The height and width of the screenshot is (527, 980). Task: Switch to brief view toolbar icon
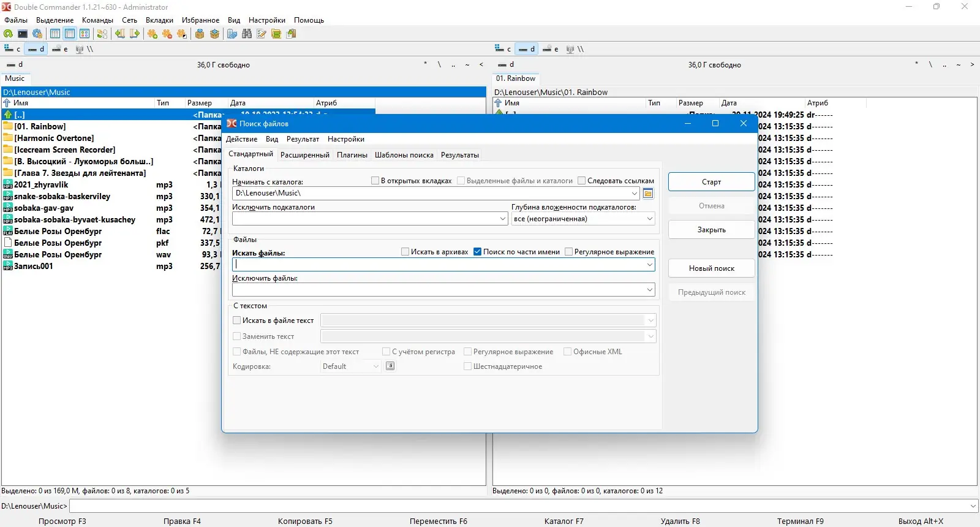pos(55,34)
